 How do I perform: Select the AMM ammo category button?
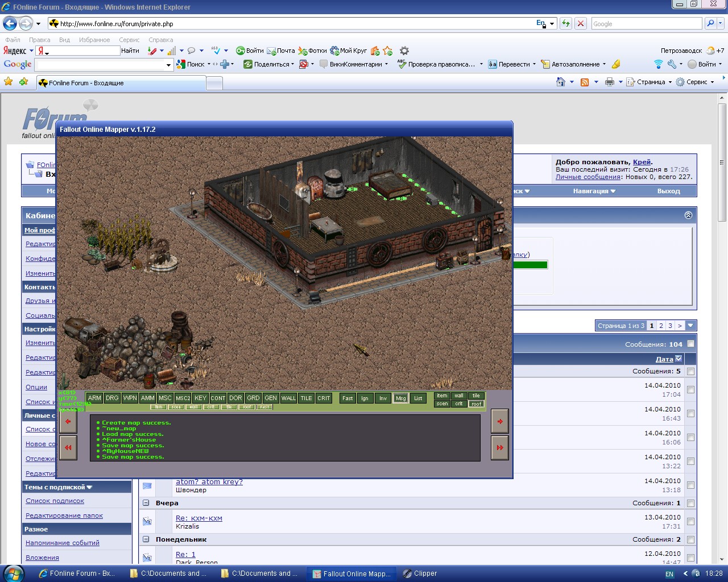(147, 398)
